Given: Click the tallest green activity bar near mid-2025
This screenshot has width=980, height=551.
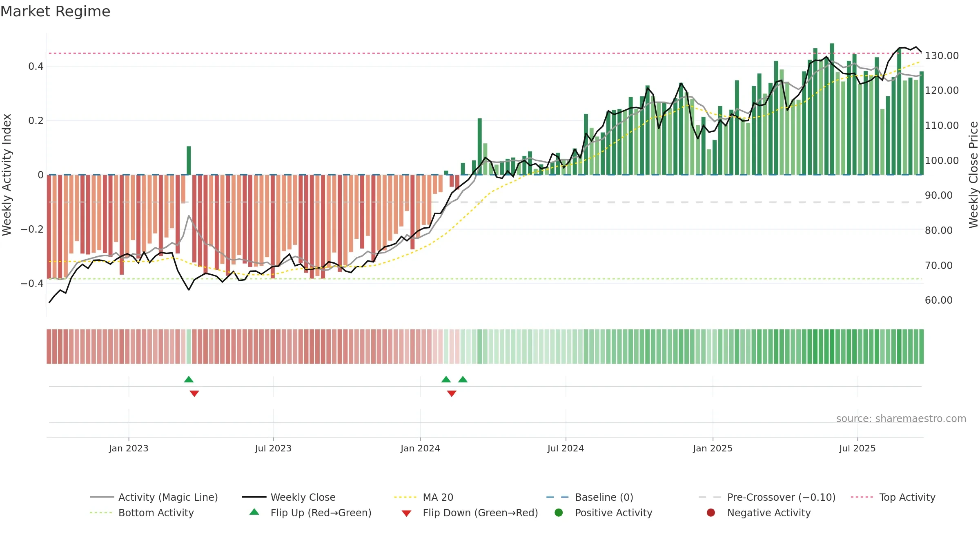Looking at the screenshot, I should click(x=832, y=109).
